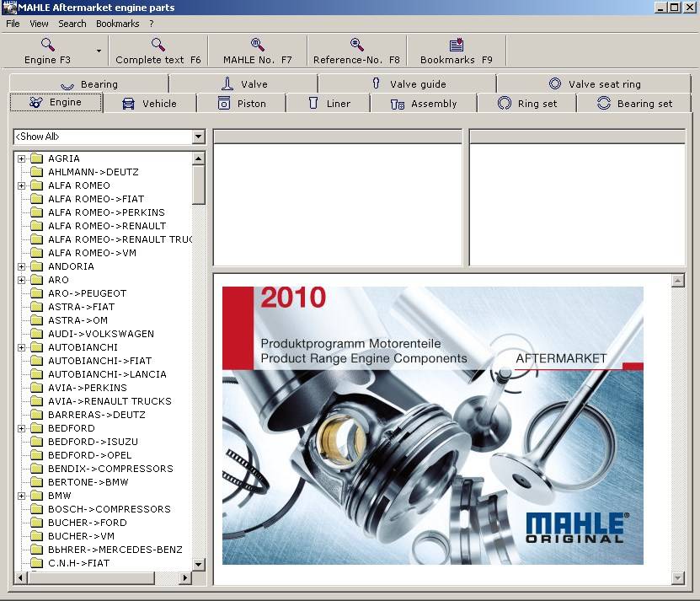Expand the ANDORIA tree node
This screenshot has width=700, height=601.
tap(21, 266)
